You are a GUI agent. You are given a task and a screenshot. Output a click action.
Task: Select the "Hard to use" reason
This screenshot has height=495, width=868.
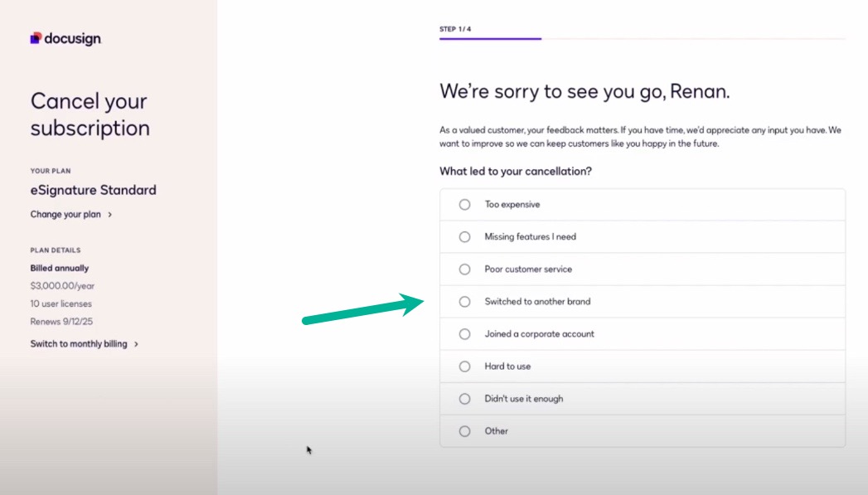coord(464,366)
